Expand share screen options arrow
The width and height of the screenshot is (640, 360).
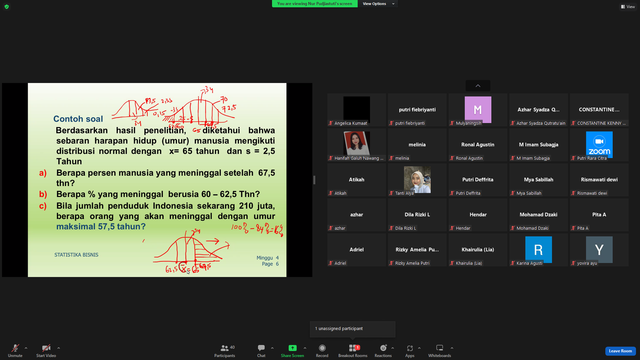(x=305, y=348)
